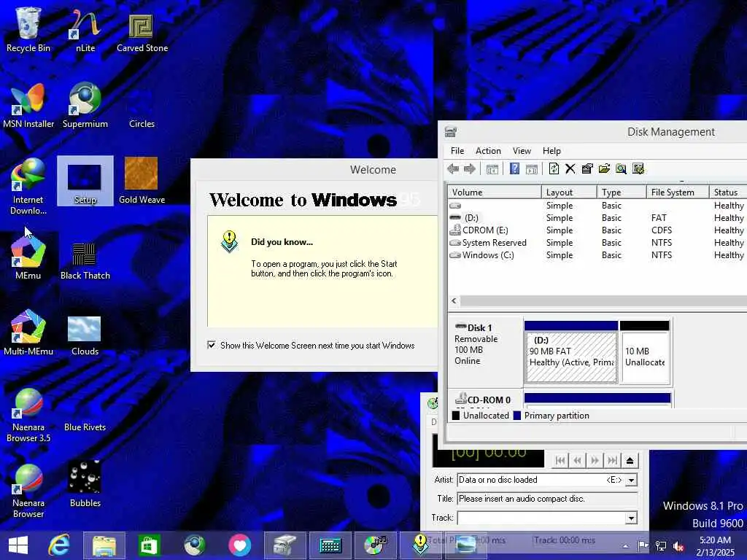Click the blue Help question mark toolbar icon

[x=514, y=168]
